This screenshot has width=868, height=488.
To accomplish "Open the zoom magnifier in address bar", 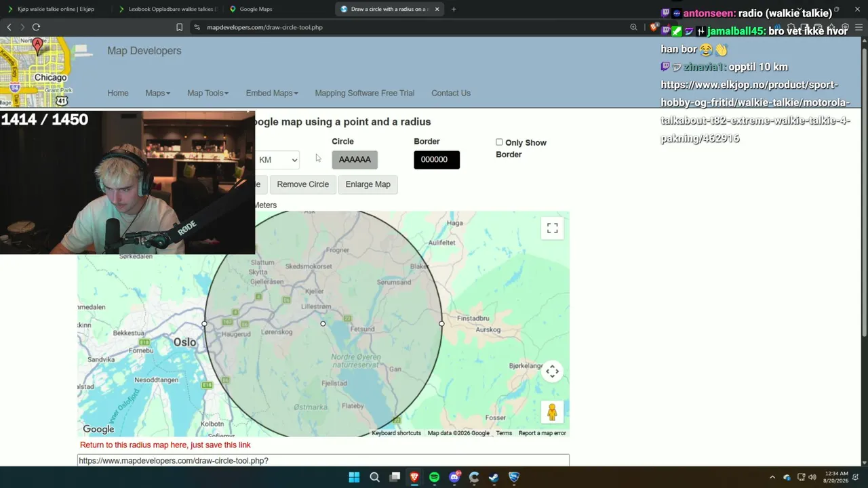I will [x=633, y=27].
